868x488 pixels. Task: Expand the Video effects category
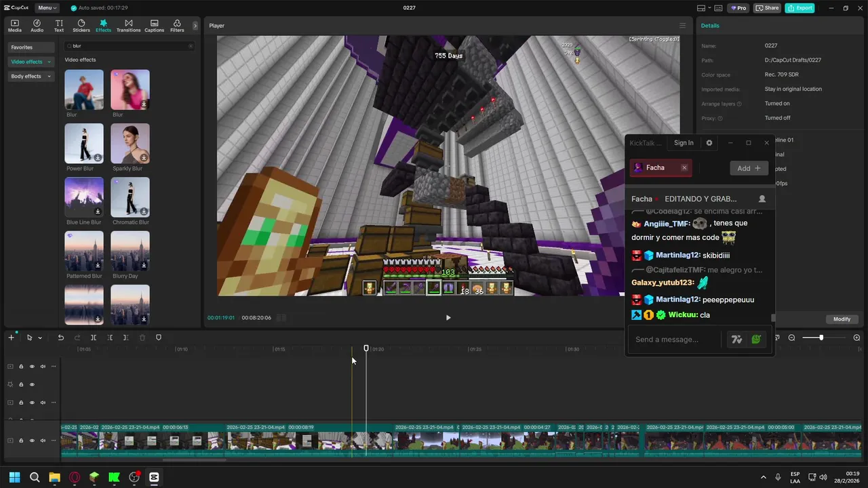pyautogui.click(x=31, y=62)
